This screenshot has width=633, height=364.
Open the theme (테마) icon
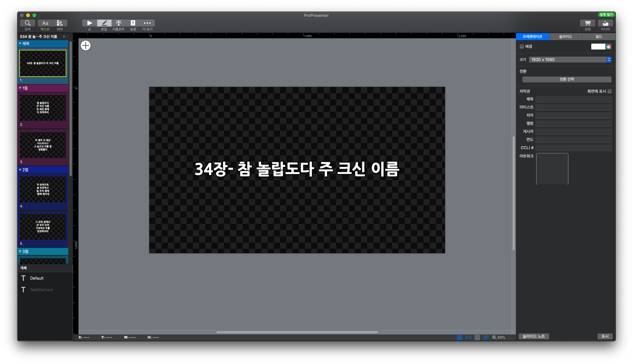coord(60,23)
